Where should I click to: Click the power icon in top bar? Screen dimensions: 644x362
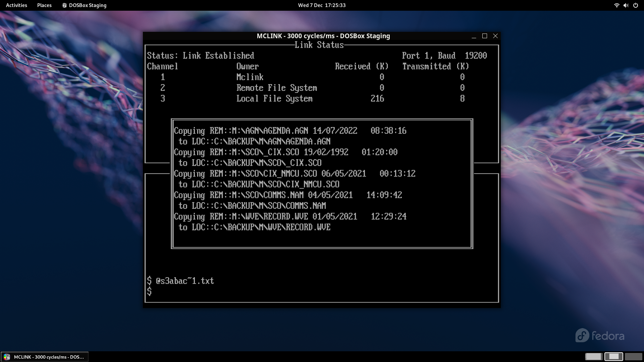point(635,5)
